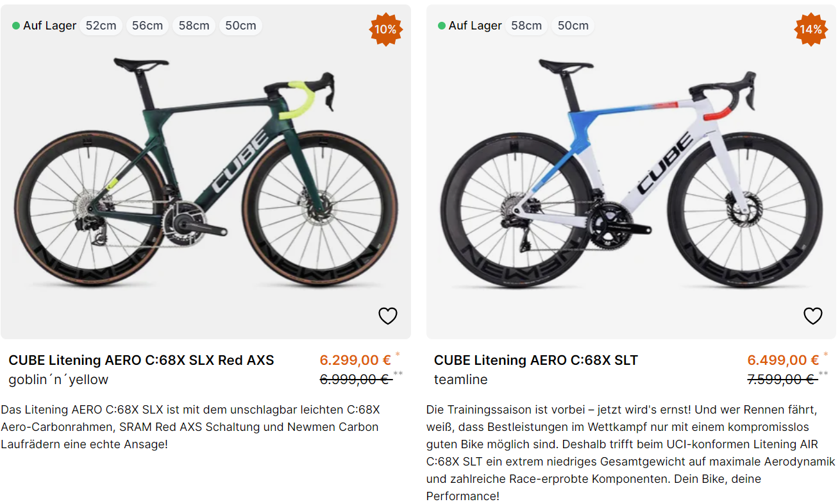Viewport: 840px width, 504px height.
Task: Click the 6.499,00 € sale price
Action: (x=782, y=360)
